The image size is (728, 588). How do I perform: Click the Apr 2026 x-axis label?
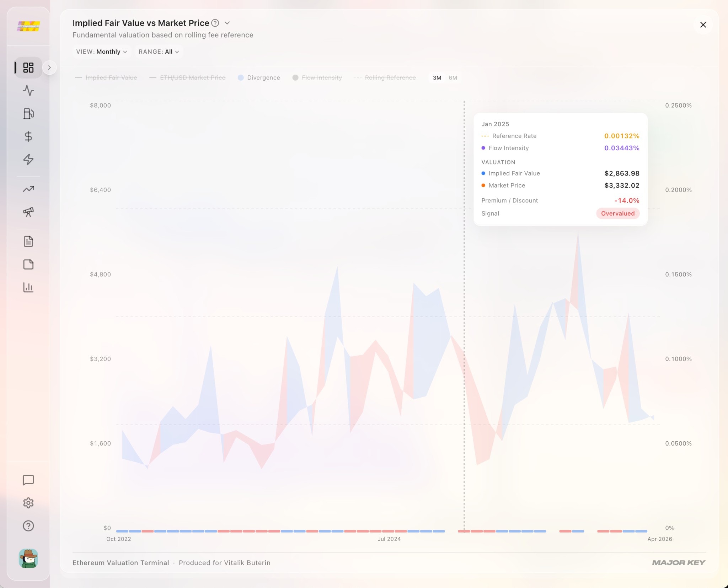(x=660, y=539)
